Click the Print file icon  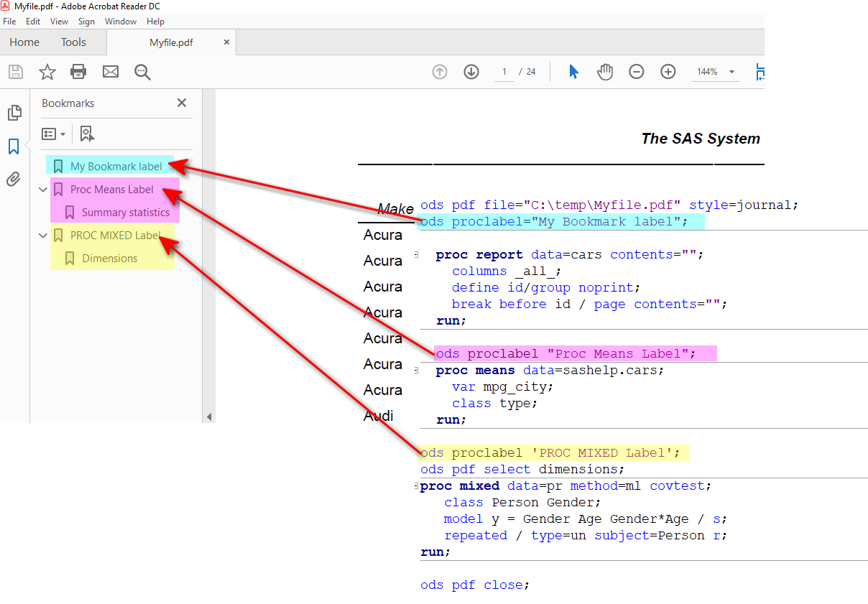pyautogui.click(x=78, y=71)
